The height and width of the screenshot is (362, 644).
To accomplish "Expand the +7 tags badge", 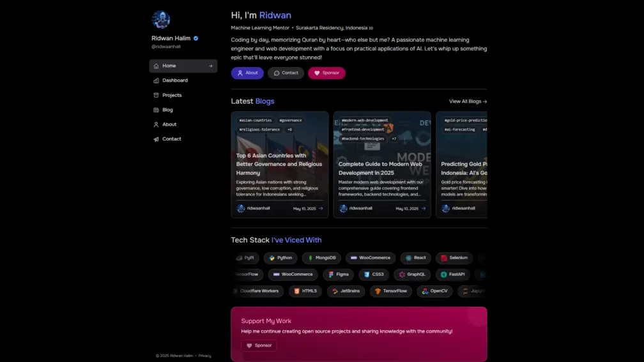I will (394, 139).
